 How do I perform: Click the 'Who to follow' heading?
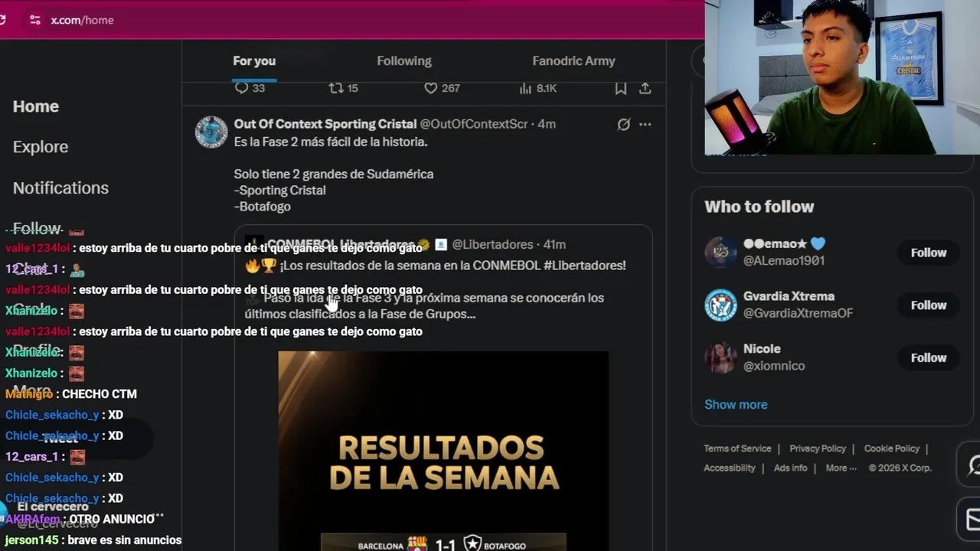[x=759, y=207]
